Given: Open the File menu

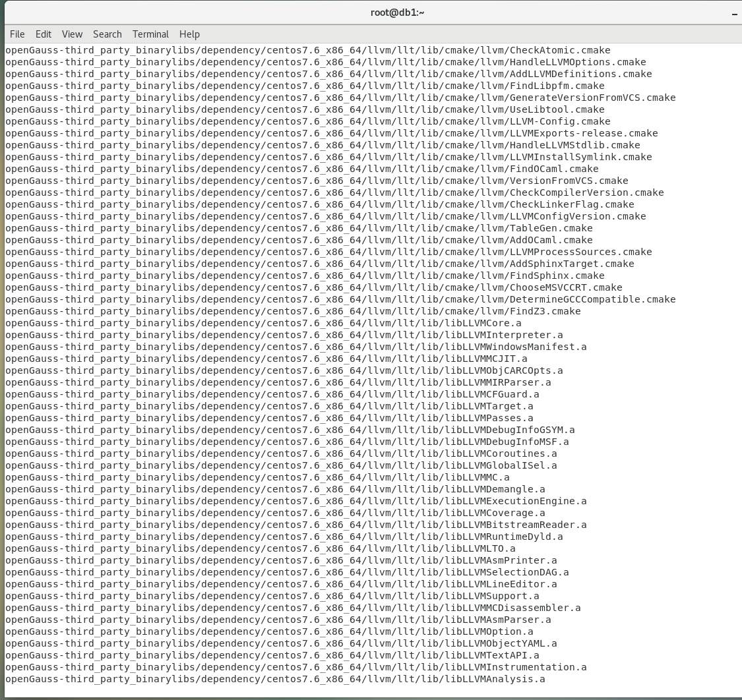Looking at the screenshot, I should coord(17,34).
